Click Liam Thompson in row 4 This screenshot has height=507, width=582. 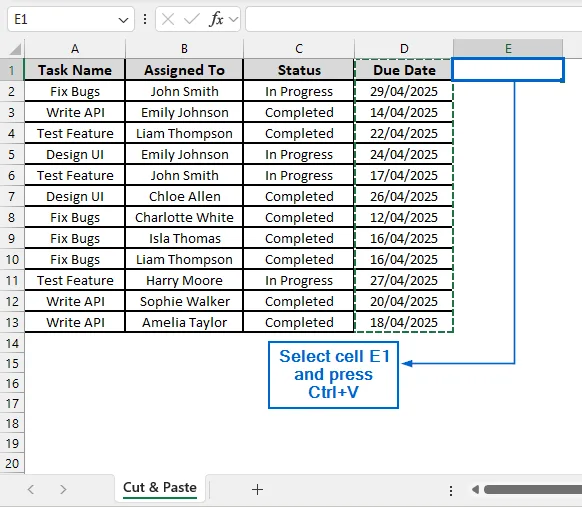[x=184, y=133]
